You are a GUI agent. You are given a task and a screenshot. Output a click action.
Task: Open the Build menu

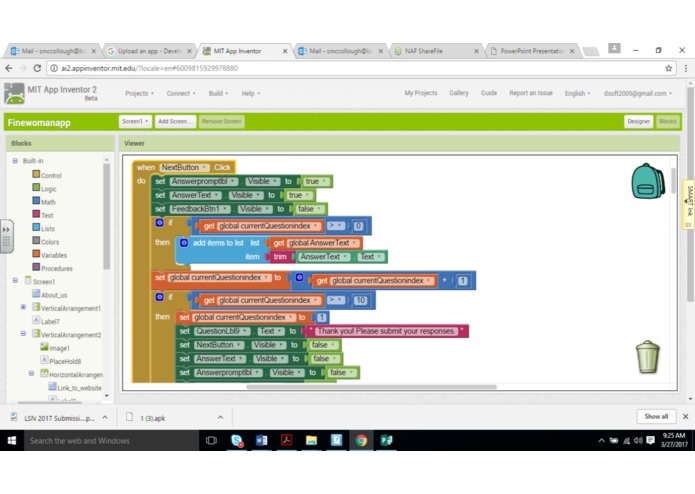tap(218, 93)
